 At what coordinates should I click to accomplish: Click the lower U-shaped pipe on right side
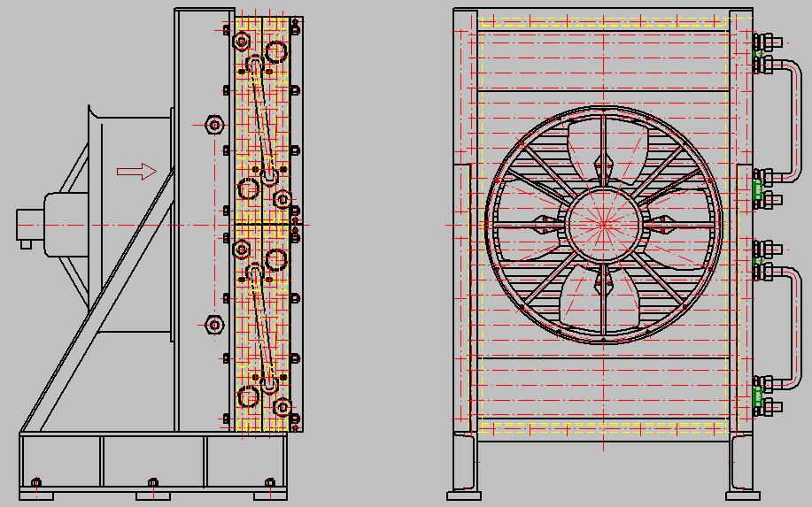[792, 326]
